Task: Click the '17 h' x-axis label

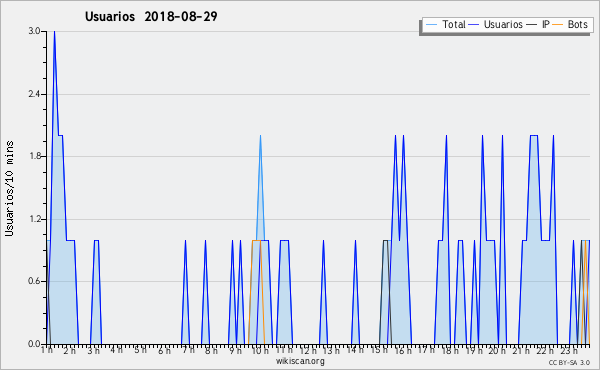Action: 426,350
